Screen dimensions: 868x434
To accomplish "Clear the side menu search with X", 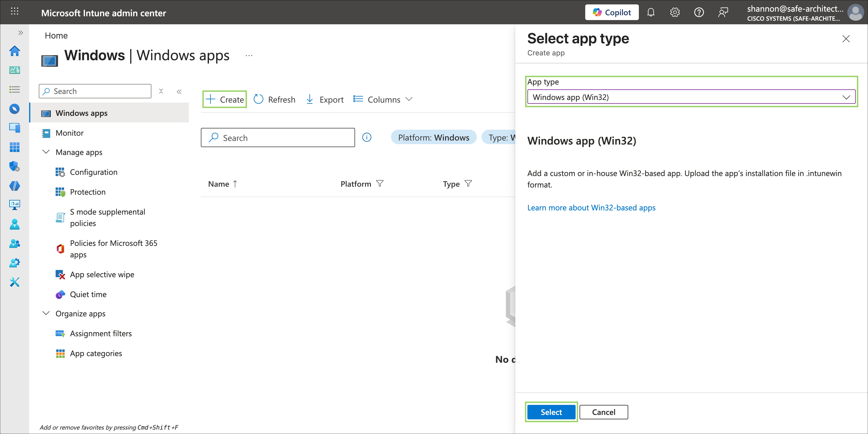I will (x=161, y=91).
